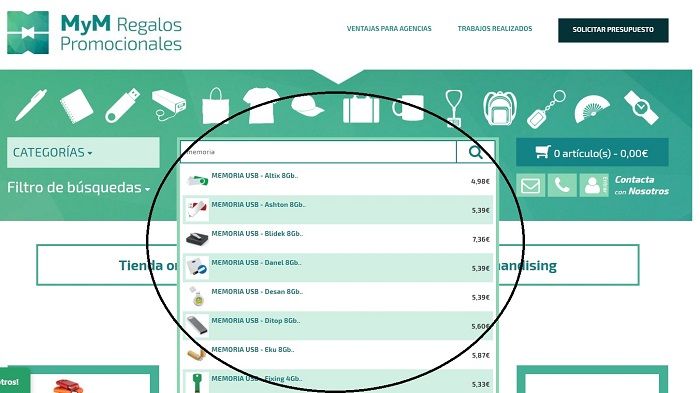This screenshot has height=393, width=700.
Task: Click the 5,87€ price of Eku
Action: (x=481, y=355)
